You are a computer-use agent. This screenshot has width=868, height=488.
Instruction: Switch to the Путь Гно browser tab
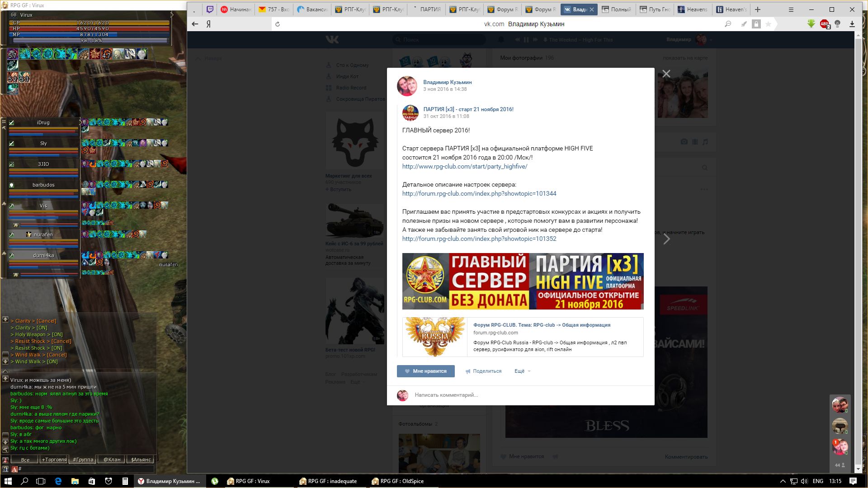655,9
